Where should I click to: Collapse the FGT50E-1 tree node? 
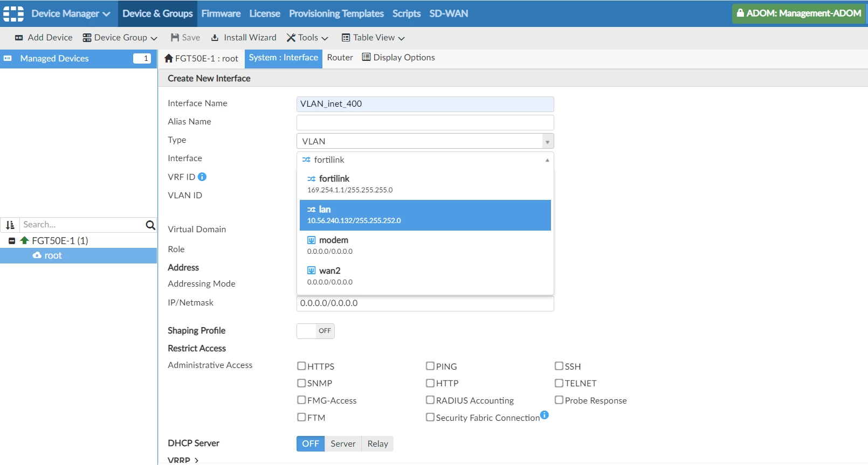(12, 241)
